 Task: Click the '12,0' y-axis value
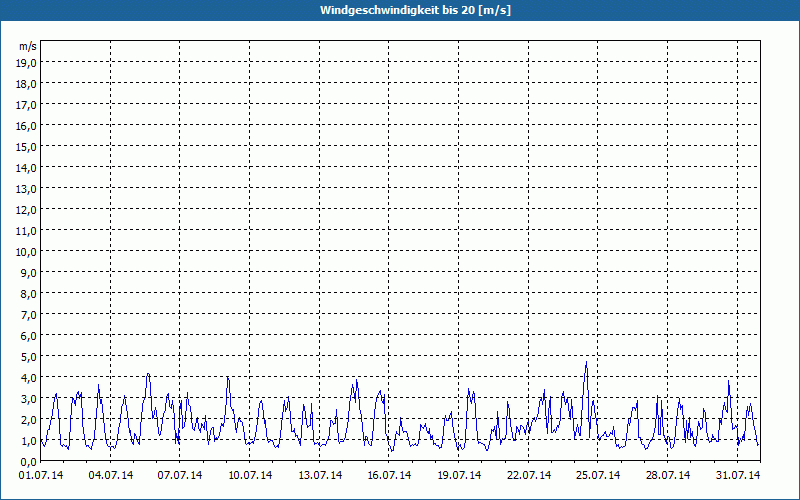click(27, 210)
